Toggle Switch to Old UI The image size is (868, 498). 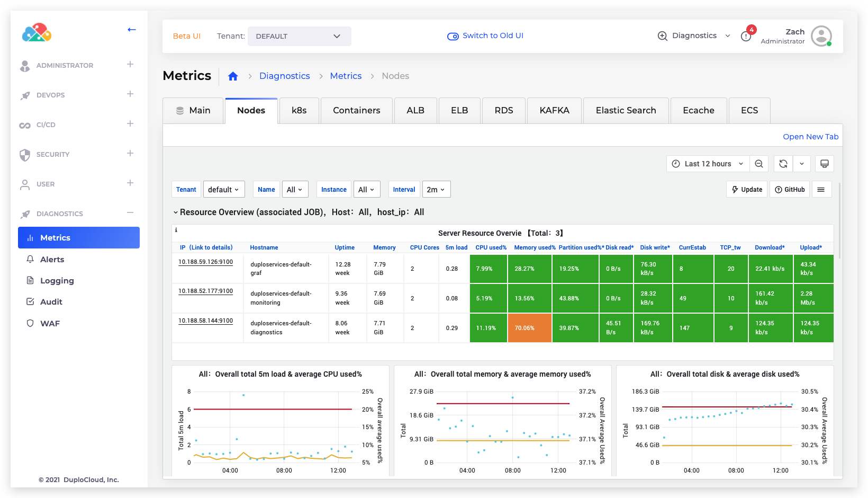[x=485, y=36]
